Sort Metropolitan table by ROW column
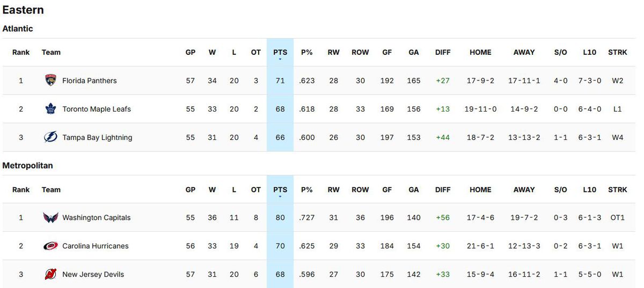This screenshot has width=644, height=288. 360,190
